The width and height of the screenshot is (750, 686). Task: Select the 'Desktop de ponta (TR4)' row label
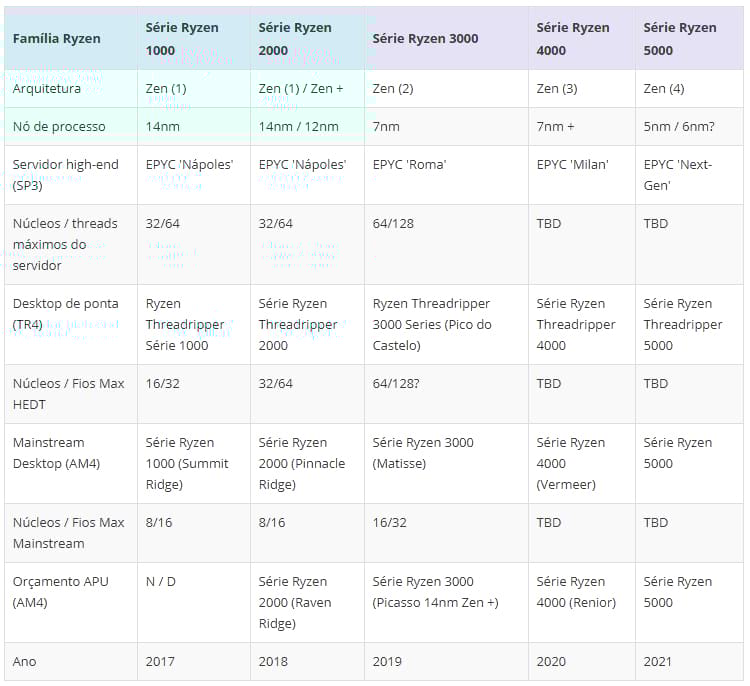click(71, 324)
